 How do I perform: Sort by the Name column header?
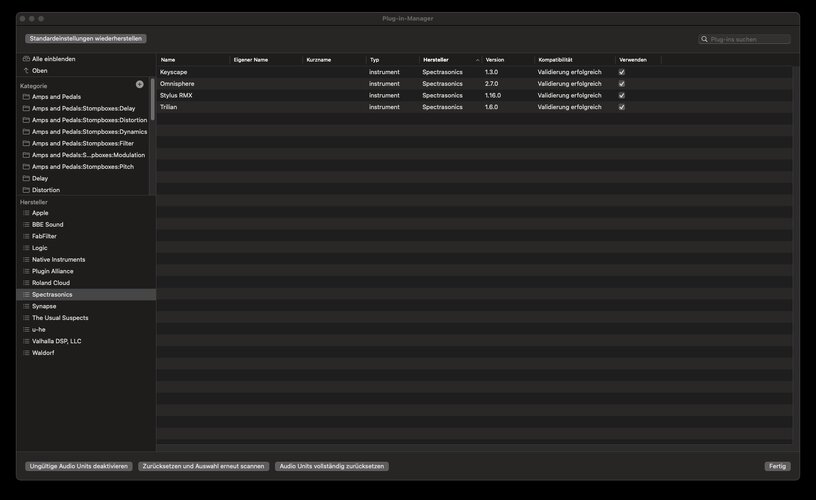click(x=193, y=60)
